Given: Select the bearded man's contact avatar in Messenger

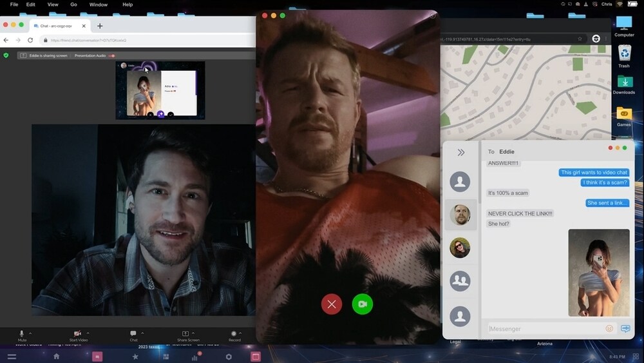Looking at the screenshot, I should [x=460, y=215].
